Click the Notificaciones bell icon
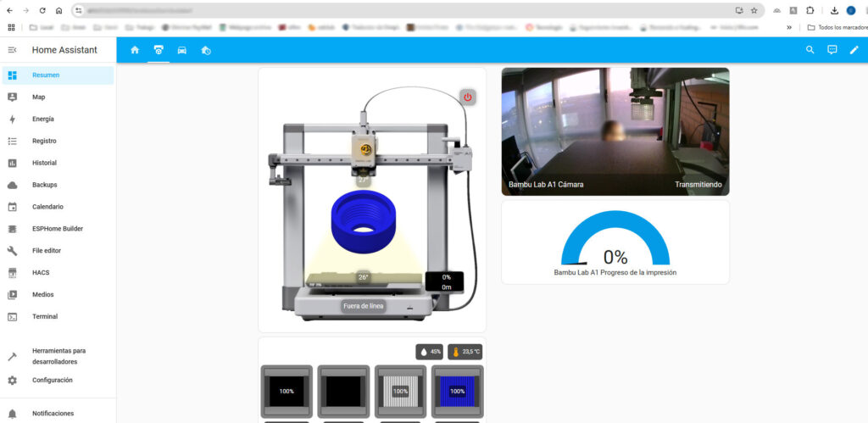The width and height of the screenshot is (868, 423). click(12, 414)
